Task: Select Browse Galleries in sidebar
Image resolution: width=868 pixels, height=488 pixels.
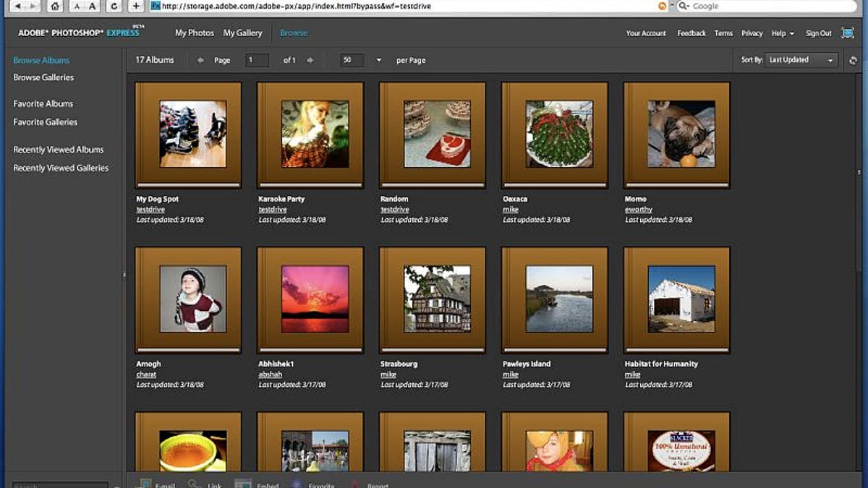Action: coord(43,77)
